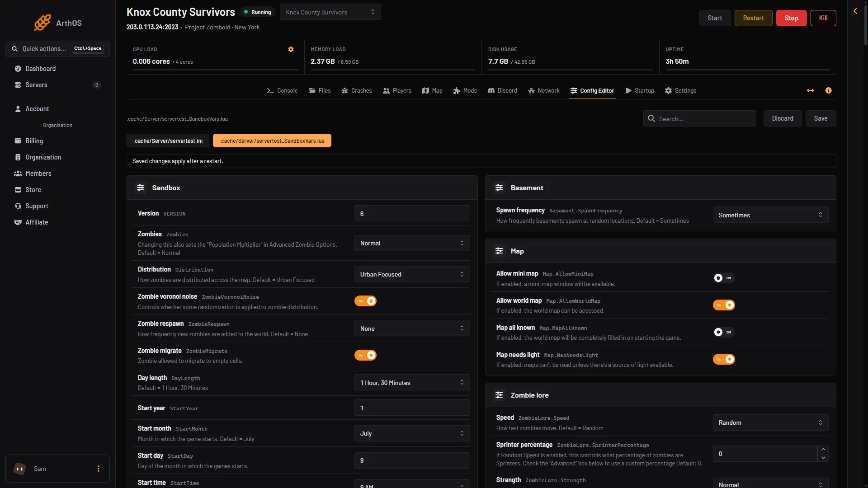Toggle Map needs light switch
The height and width of the screenshot is (488, 868).
724,359
